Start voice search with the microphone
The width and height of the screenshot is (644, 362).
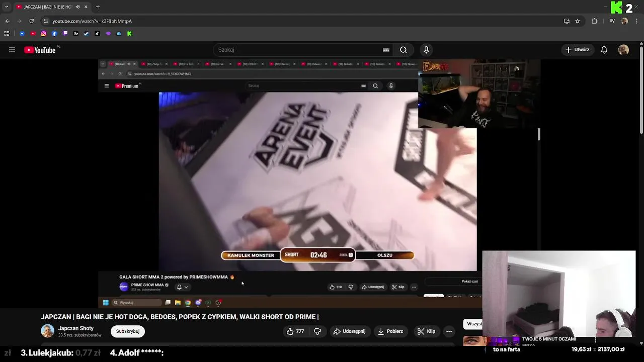click(x=426, y=50)
